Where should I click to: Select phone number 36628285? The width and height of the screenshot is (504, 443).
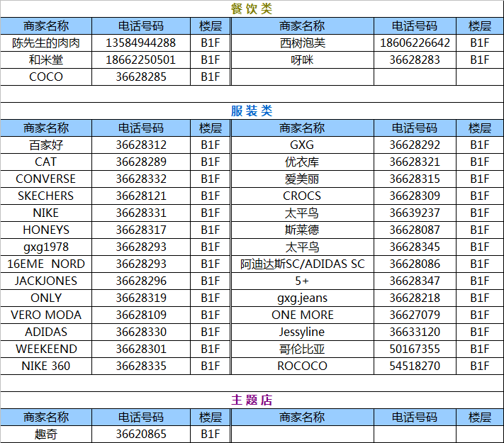[x=141, y=77]
